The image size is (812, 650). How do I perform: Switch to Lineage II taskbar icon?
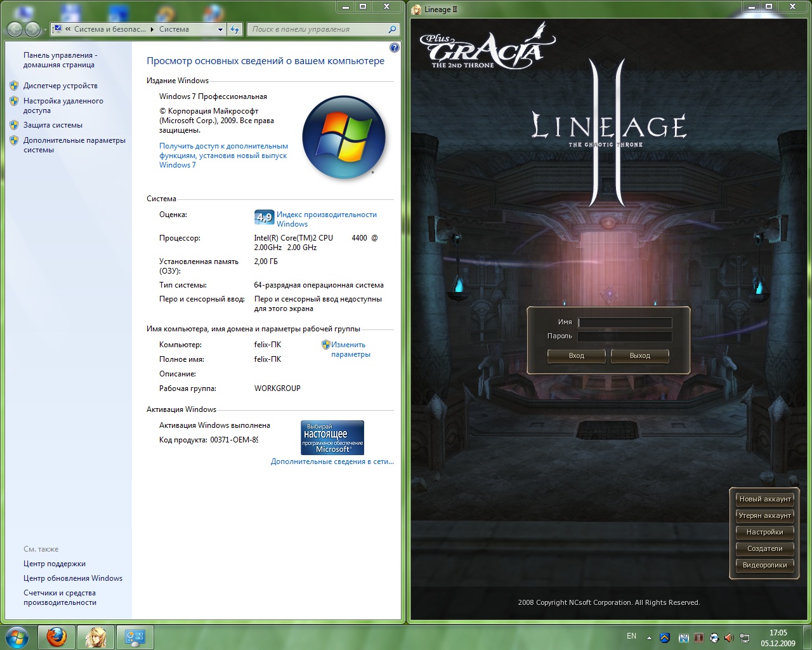96,637
